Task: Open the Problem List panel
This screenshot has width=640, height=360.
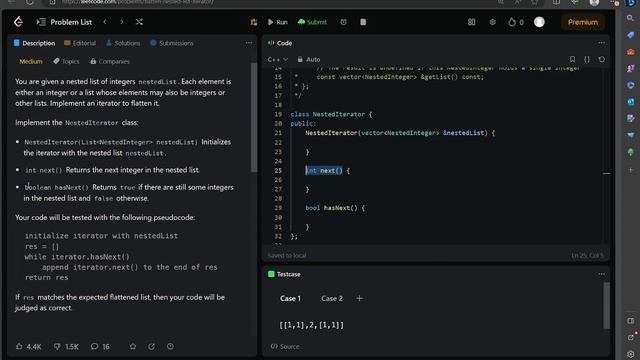Action: pyautogui.click(x=64, y=22)
